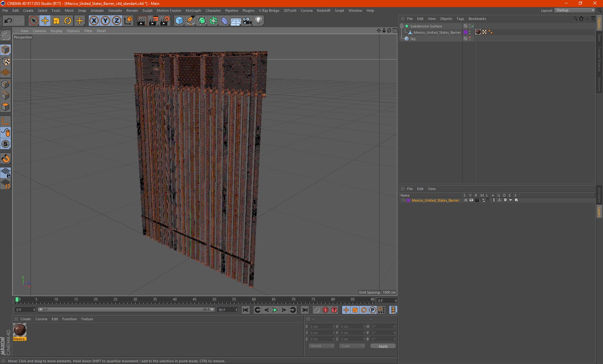Open the MoGraph menu

tap(193, 10)
